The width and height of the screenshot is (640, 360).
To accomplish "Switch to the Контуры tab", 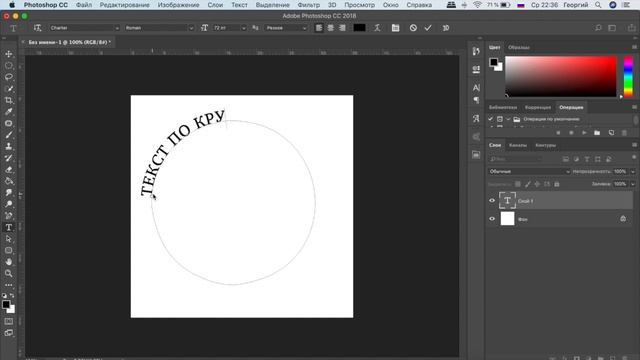I will pyautogui.click(x=545, y=145).
